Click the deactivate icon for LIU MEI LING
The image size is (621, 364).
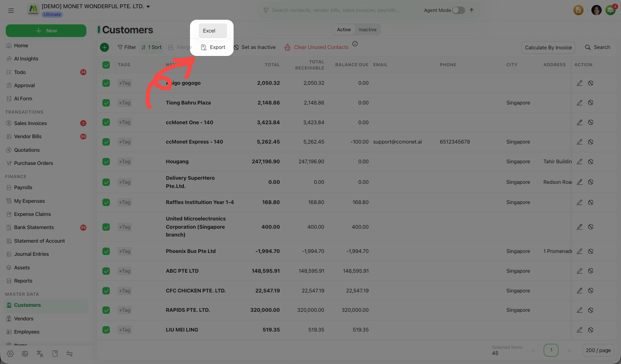[x=591, y=330]
